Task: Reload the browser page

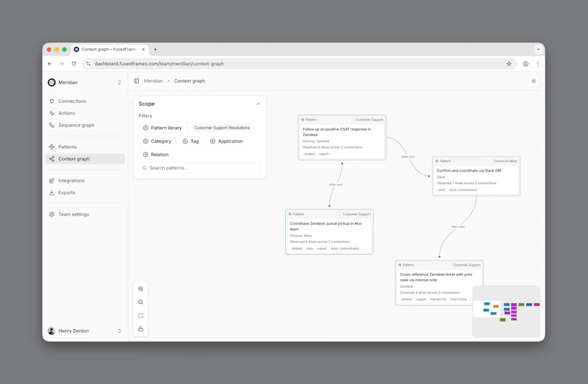Action: click(x=74, y=64)
